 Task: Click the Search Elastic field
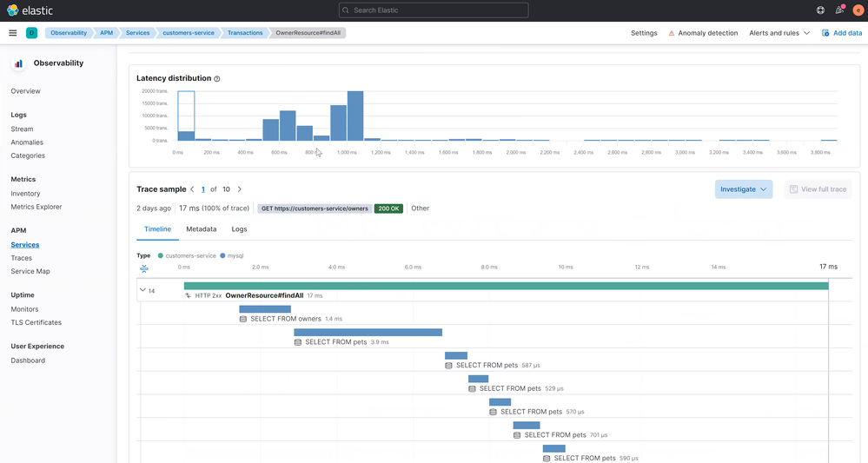tap(434, 10)
